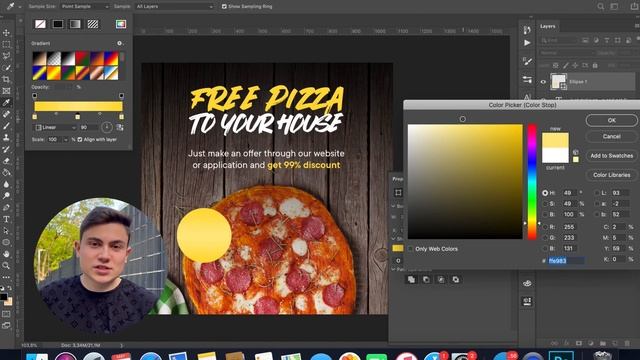Viewport: 640px width, 360px height.
Task: Enable Only Web Colors checkbox
Action: click(x=410, y=249)
